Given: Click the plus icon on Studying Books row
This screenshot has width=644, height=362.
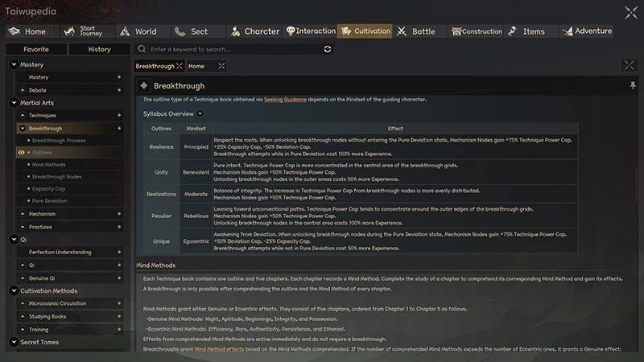Looking at the screenshot, I should [x=119, y=316].
